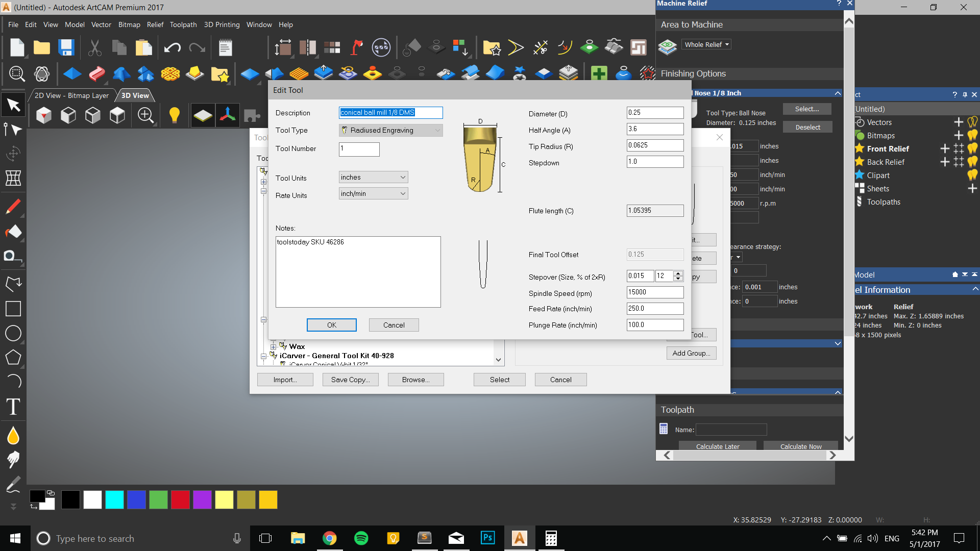980x551 pixels.
Task: Open the Toolpath menu
Action: coord(183,24)
